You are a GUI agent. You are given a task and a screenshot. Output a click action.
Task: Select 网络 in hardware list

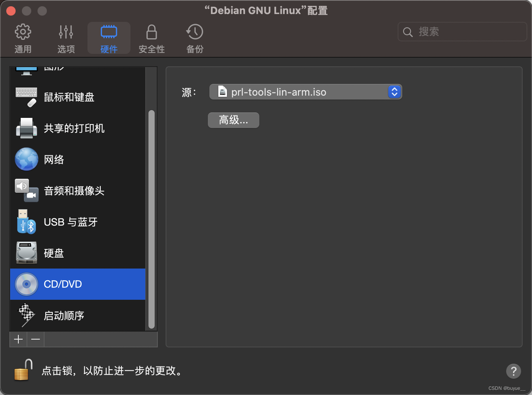[x=78, y=159]
